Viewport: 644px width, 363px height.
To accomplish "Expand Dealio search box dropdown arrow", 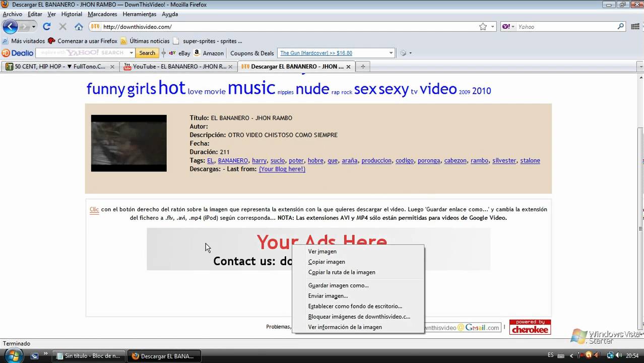I will 131,53.
